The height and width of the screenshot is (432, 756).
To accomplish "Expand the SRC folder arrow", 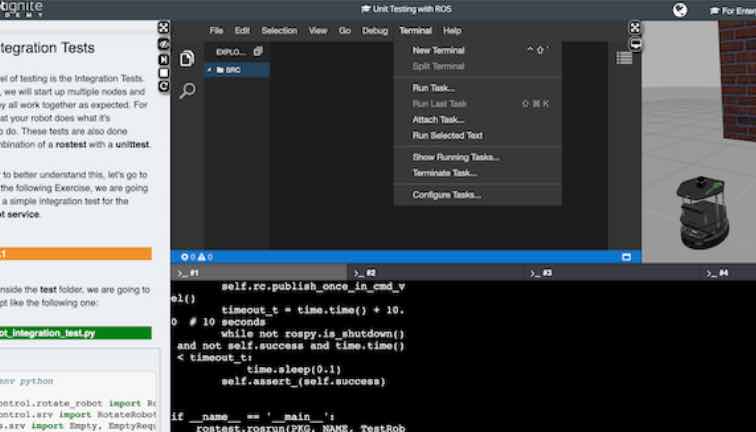I will pyautogui.click(x=210, y=70).
